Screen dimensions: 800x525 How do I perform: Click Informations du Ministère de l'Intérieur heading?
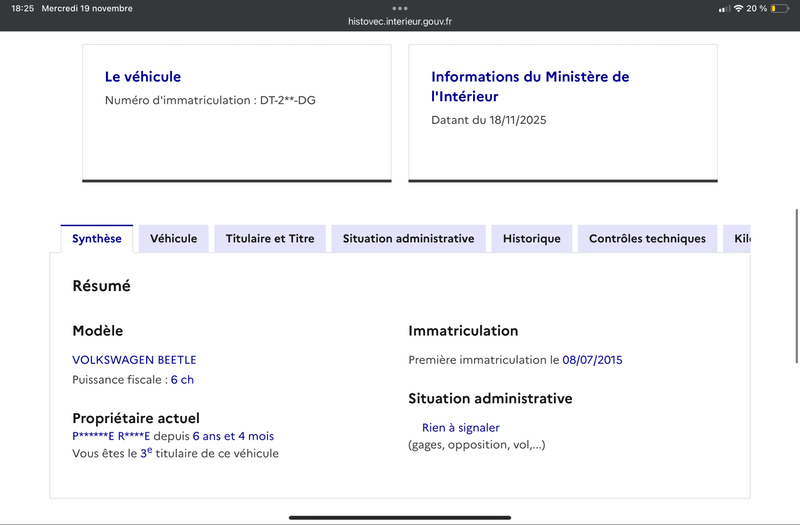530,86
